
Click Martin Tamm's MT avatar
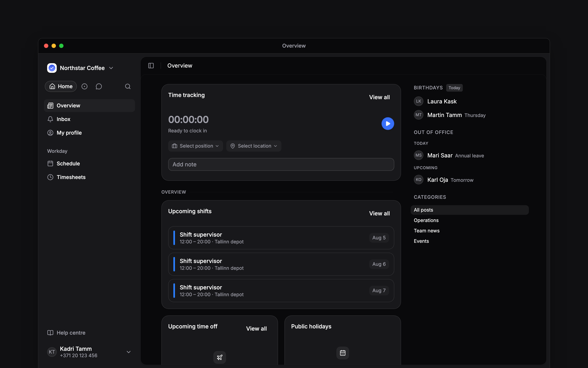[x=418, y=115]
